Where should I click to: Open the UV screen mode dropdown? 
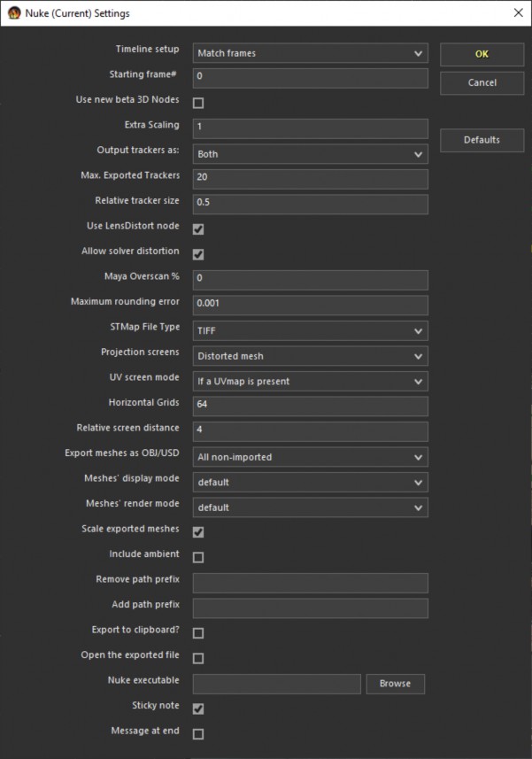310,382
